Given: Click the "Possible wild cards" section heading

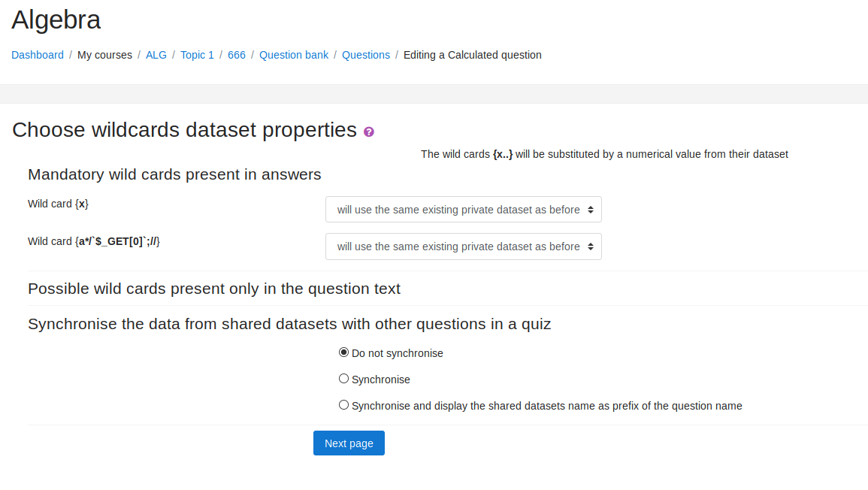Looking at the screenshot, I should pyautogui.click(x=214, y=289).
